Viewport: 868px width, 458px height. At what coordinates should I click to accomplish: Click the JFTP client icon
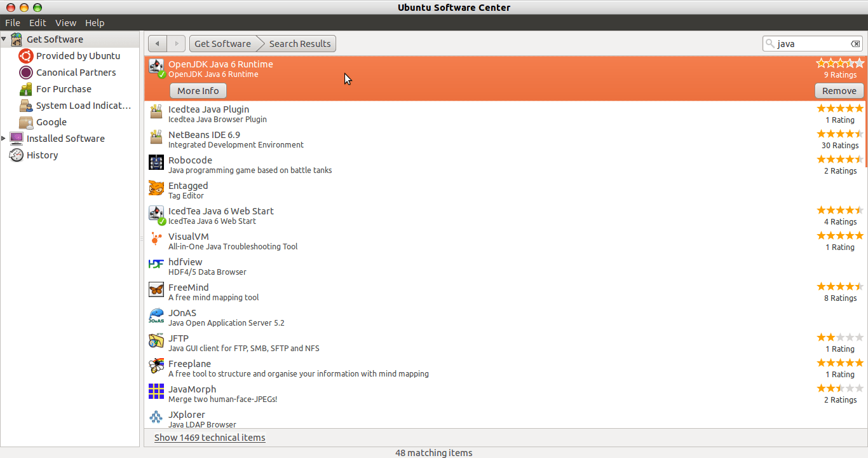(x=156, y=341)
